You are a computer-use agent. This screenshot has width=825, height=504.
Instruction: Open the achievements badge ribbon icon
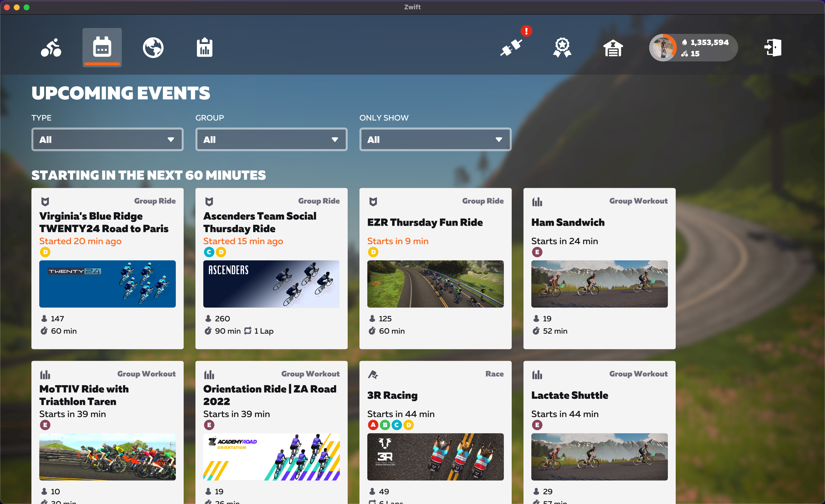562,48
